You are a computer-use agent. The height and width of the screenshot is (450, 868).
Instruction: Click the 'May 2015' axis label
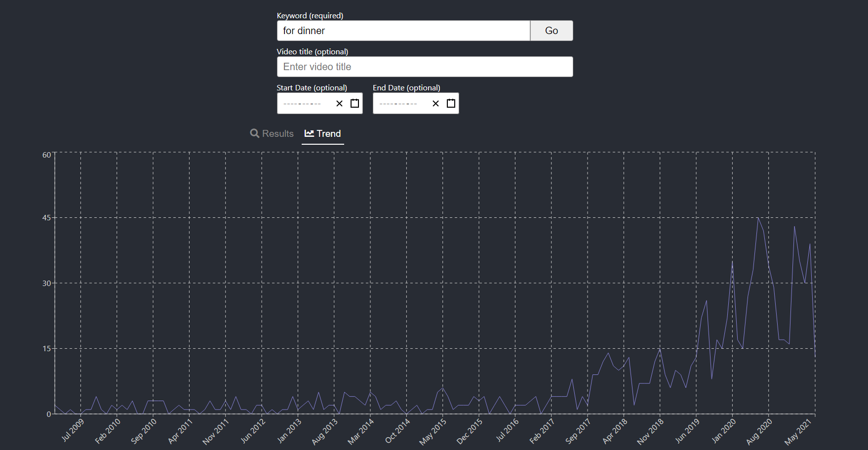click(x=433, y=432)
